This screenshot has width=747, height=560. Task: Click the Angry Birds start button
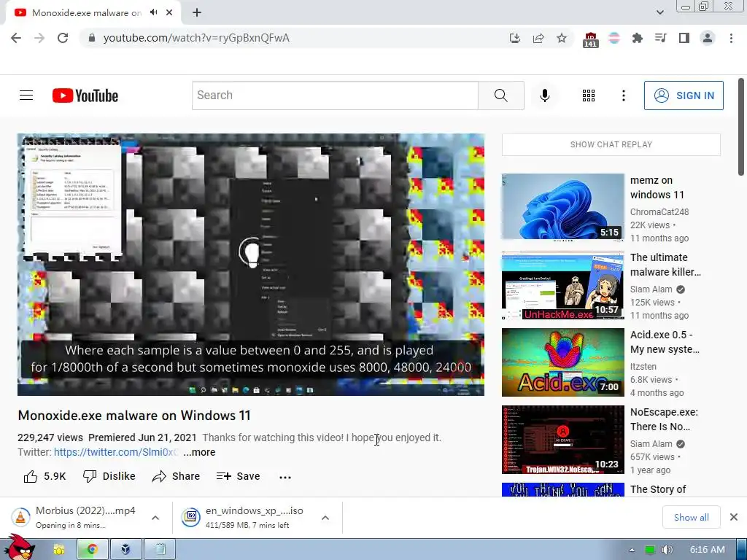21,548
